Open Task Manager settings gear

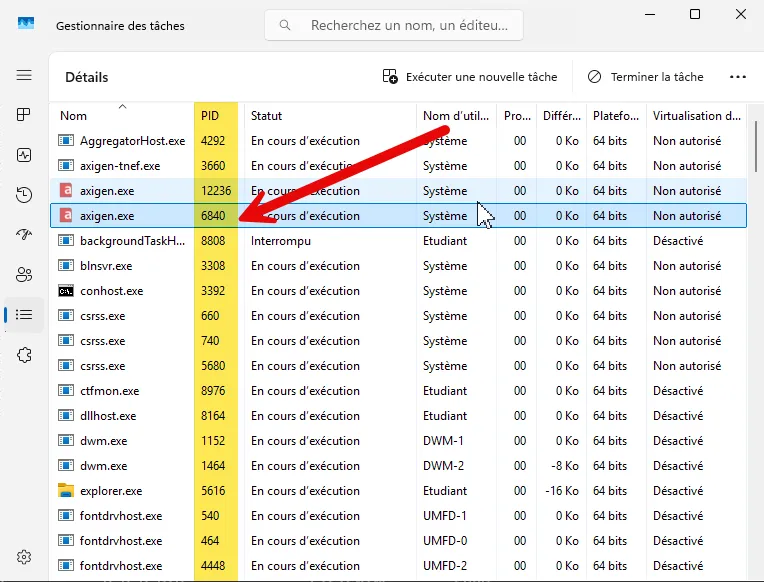pos(24,557)
